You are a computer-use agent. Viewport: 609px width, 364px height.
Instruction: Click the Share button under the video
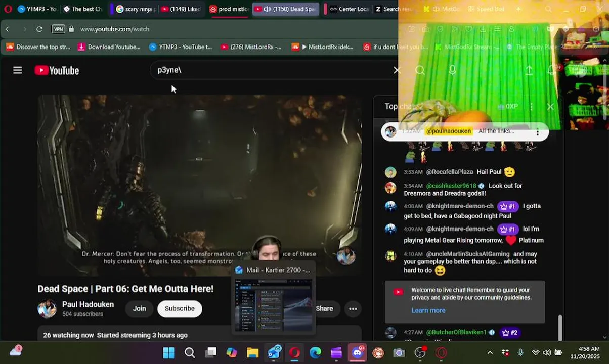[324, 308]
